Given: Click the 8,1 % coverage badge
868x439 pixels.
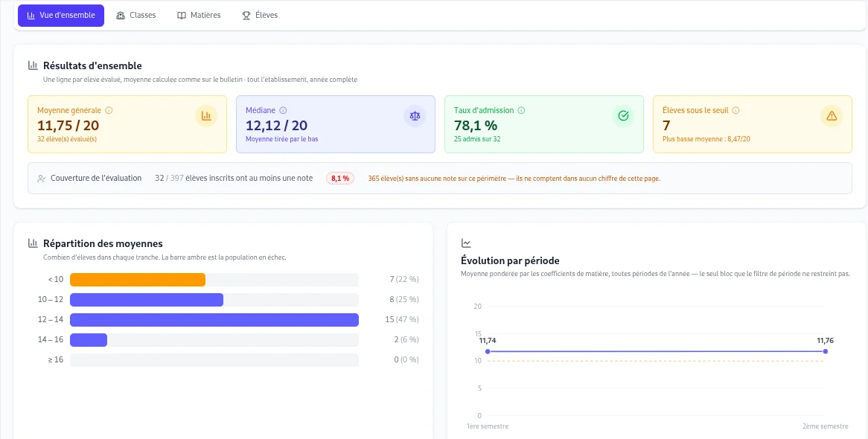Looking at the screenshot, I should click(340, 179).
